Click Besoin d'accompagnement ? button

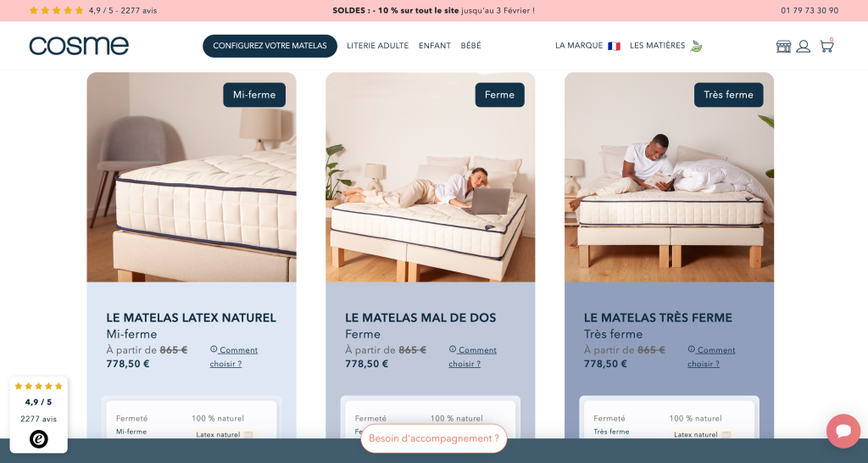[434, 438]
